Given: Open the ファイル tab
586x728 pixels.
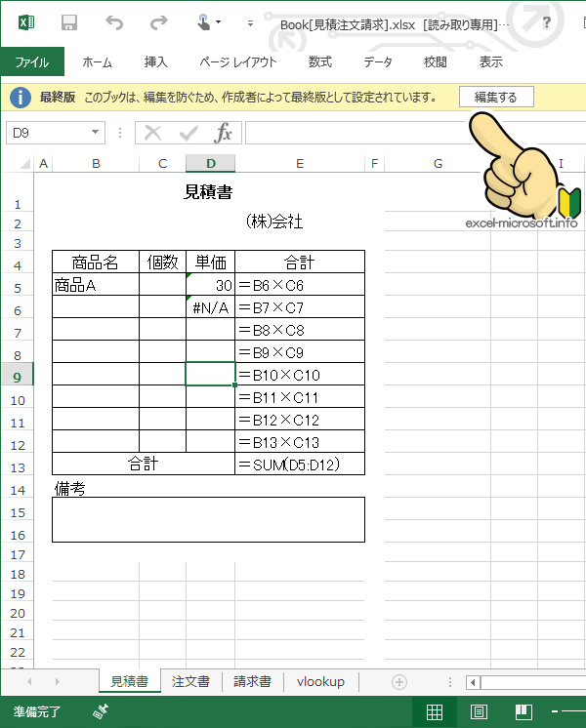Looking at the screenshot, I should [x=32, y=61].
